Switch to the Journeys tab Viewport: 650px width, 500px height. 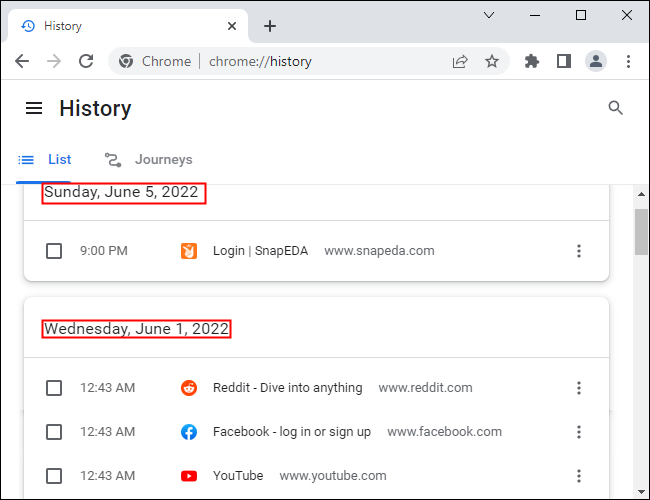(x=148, y=160)
